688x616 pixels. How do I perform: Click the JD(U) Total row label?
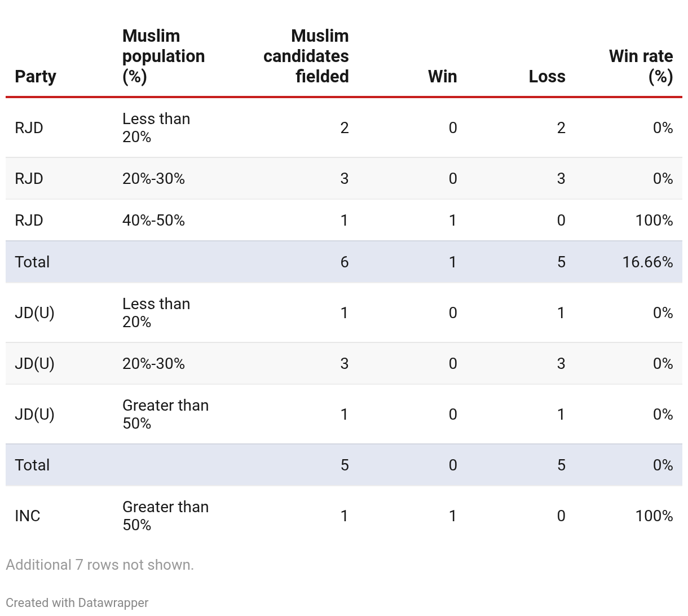pyautogui.click(x=32, y=465)
